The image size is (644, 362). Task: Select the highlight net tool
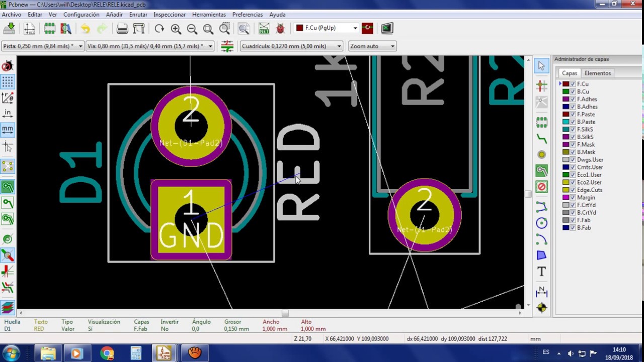[x=541, y=86]
